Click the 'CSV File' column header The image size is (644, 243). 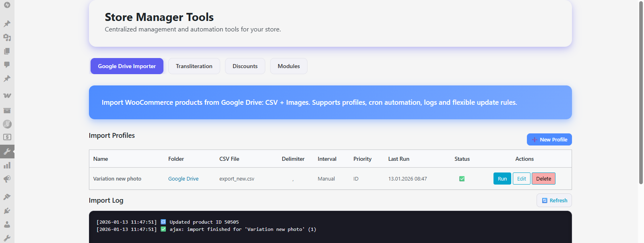coord(229,159)
